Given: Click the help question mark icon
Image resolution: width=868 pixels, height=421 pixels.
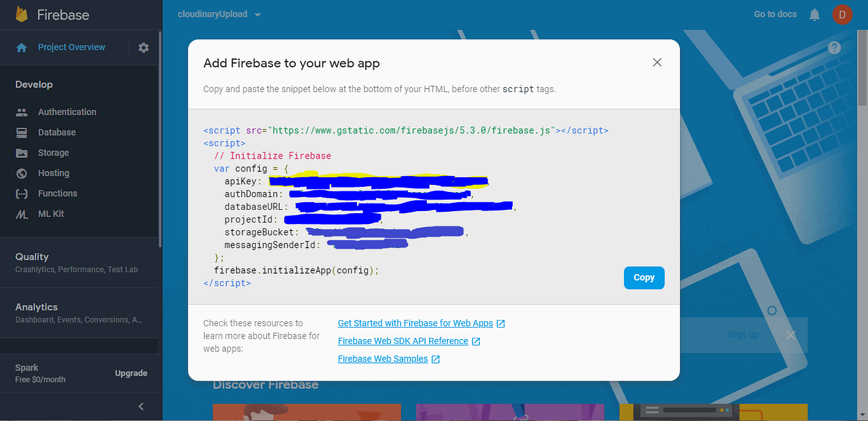Looking at the screenshot, I should [834, 47].
